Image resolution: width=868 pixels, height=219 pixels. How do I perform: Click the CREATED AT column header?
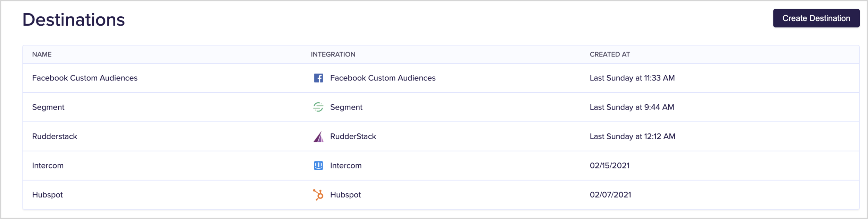click(x=610, y=54)
